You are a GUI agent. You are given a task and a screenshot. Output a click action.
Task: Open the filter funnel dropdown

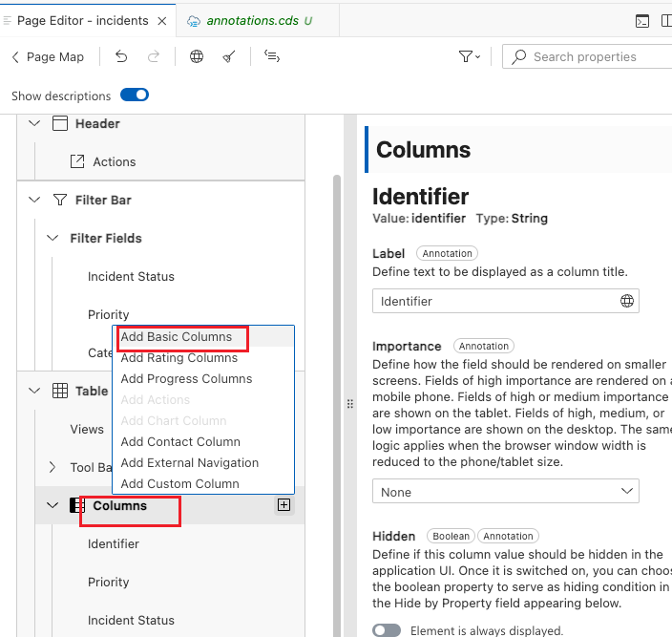pyautogui.click(x=470, y=57)
